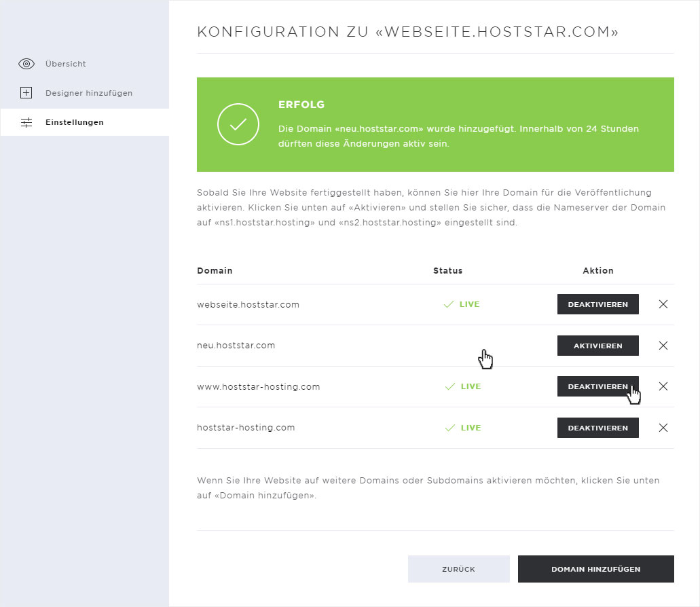Click LIVE status of hoststar-hosting.com row
Image resolution: width=700 pixels, height=607 pixels.
point(463,428)
